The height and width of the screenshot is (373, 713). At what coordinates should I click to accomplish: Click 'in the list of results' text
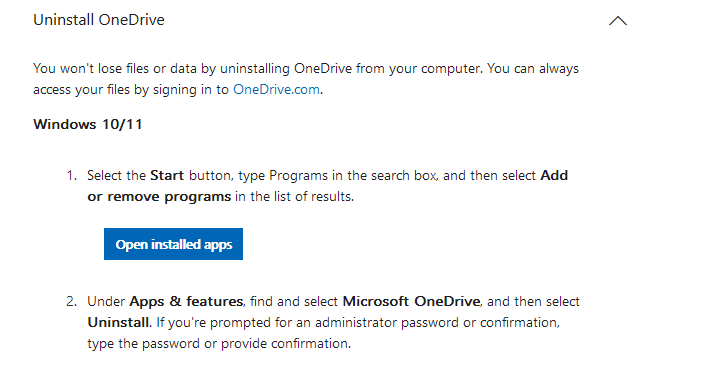pyautogui.click(x=295, y=197)
